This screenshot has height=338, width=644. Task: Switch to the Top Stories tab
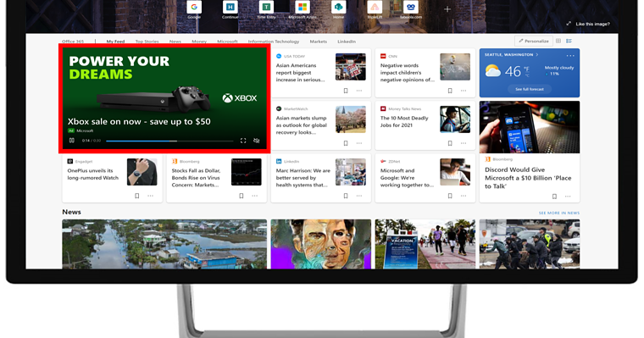[x=147, y=42]
